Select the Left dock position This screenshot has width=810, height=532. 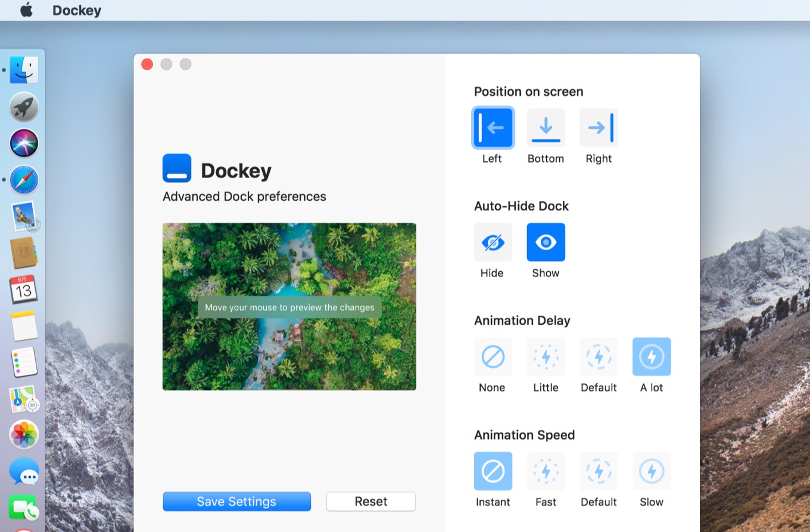coord(493,127)
